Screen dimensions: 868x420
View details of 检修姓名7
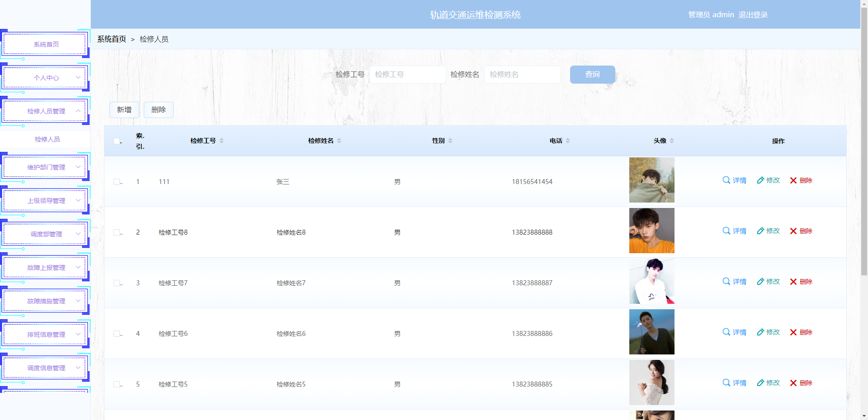click(x=735, y=282)
